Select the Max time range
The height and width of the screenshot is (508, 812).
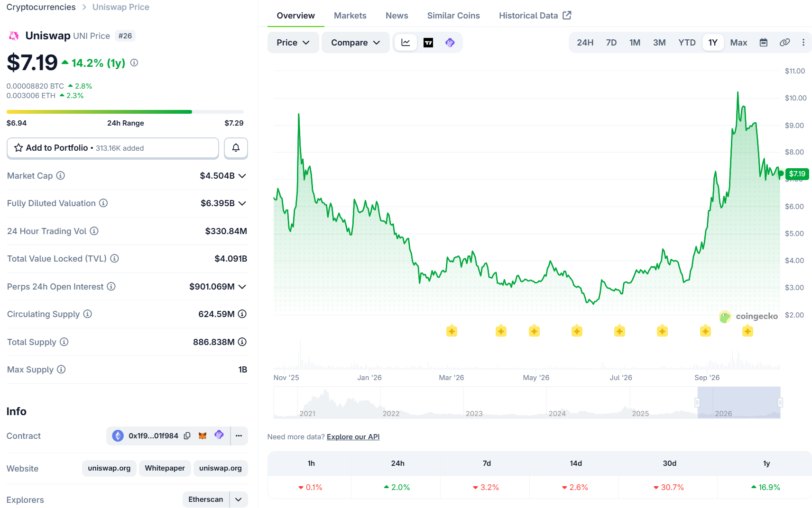[x=738, y=43]
